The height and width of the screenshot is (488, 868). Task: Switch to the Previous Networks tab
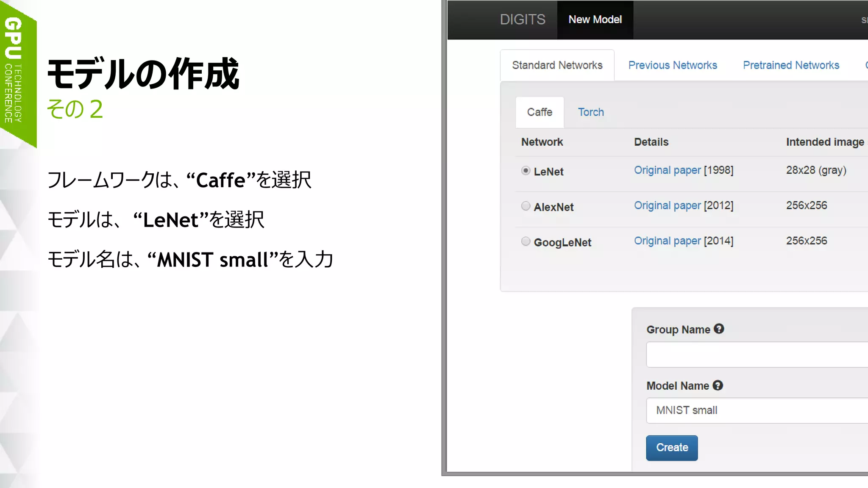click(x=673, y=65)
